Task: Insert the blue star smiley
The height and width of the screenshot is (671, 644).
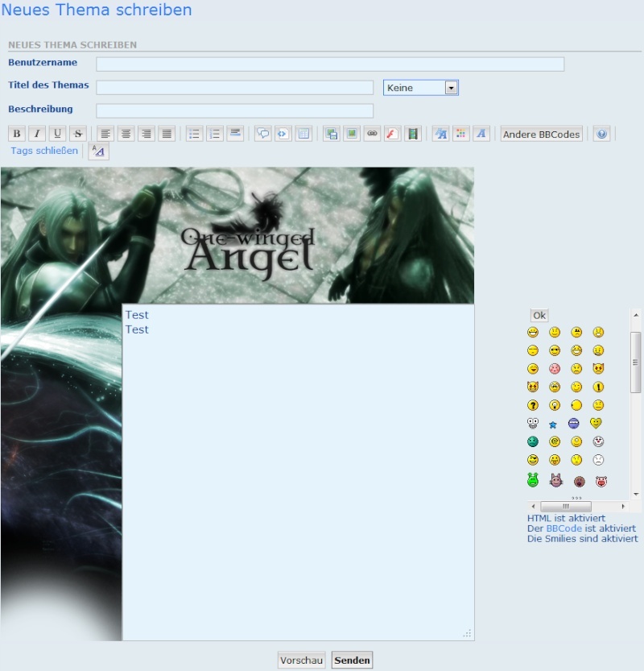Action: click(x=553, y=425)
